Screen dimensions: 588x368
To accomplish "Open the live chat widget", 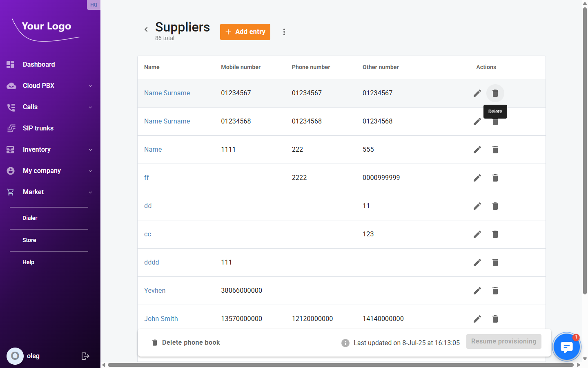I will (x=566, y=347).
